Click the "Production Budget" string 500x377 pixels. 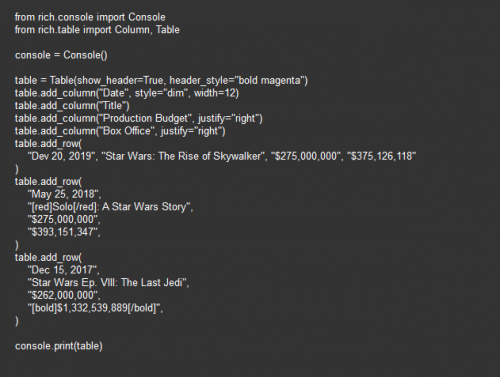pos(145,118)
